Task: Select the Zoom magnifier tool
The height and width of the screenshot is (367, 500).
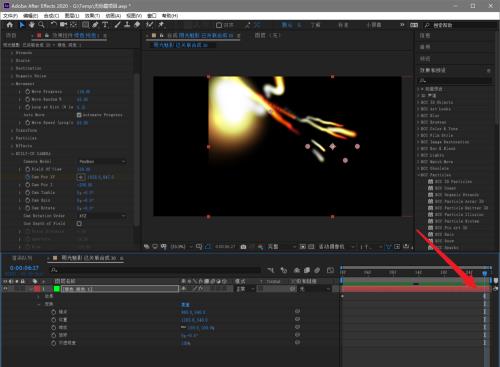Action: [x=41, y=25]
